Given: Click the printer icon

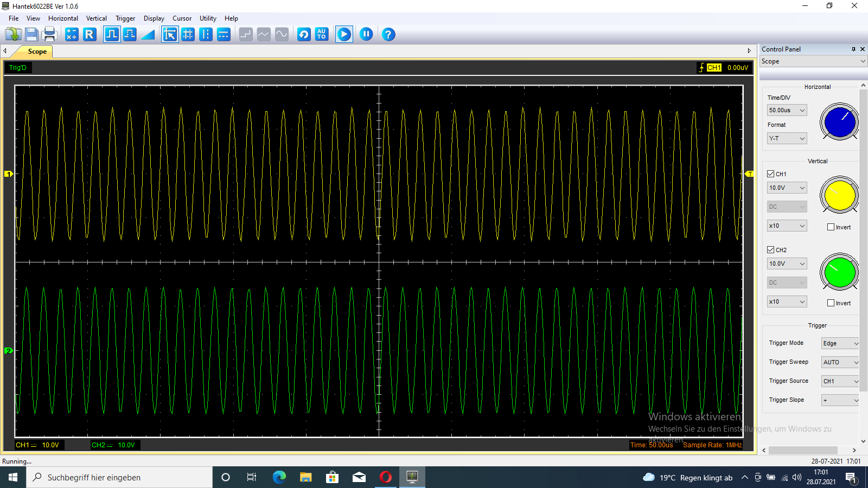Looking at the screenshot, I should pyautogui.click(x=49, y=35).
